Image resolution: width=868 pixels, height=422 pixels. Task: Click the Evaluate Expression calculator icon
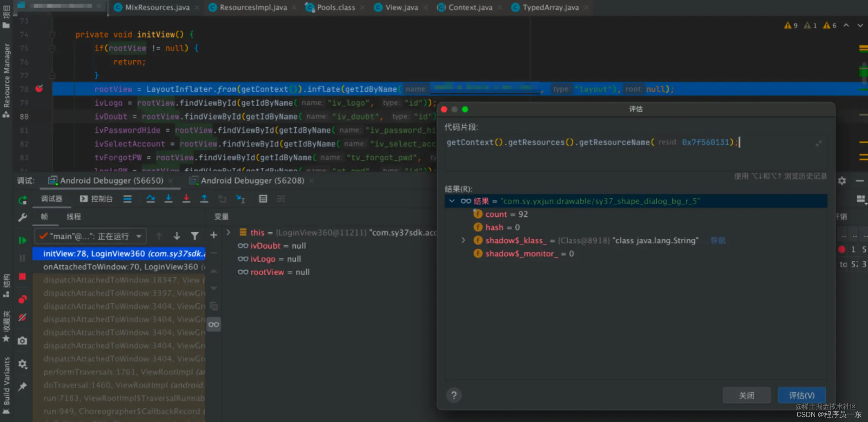click(263, 198)
